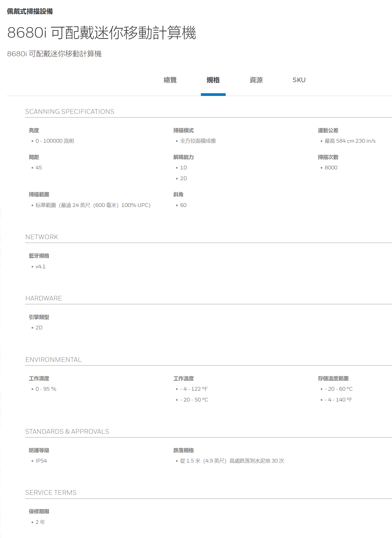Click the SERVICE TERMS section heading
Screen dimensions: 392x538
[51, 493]
